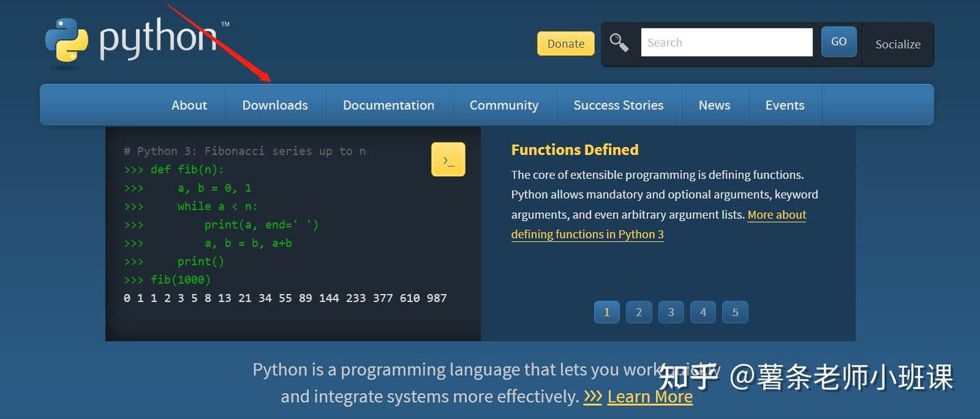The height and width of the screenshot is (419, 980).
Task: Open the defining functions in Python 3 link
Action: tap(587, 234)
